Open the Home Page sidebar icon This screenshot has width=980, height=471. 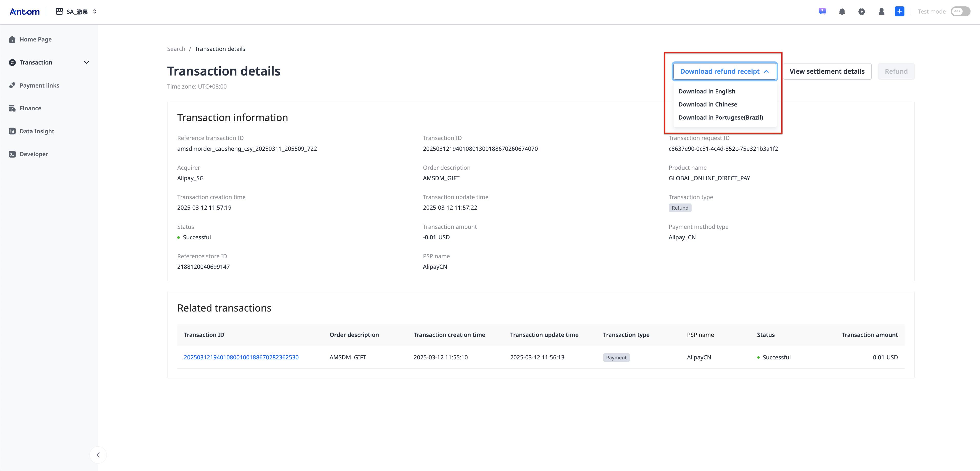[x=12, y=39]
